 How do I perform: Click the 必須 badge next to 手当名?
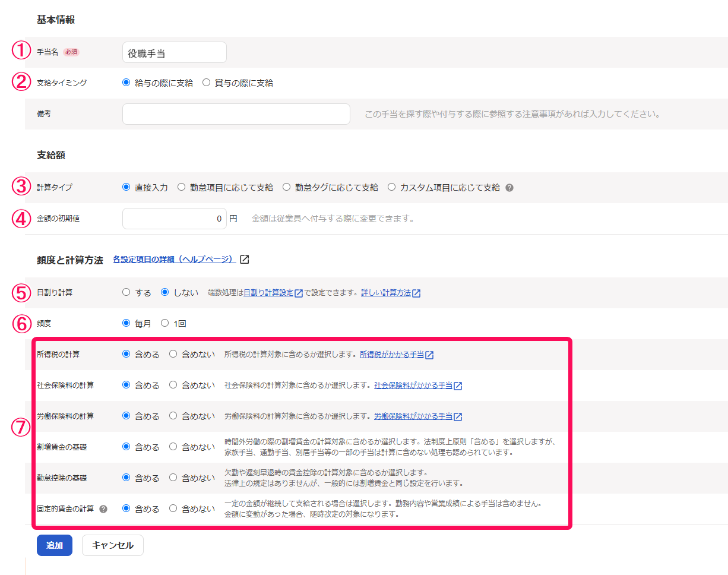coord(71,52)
